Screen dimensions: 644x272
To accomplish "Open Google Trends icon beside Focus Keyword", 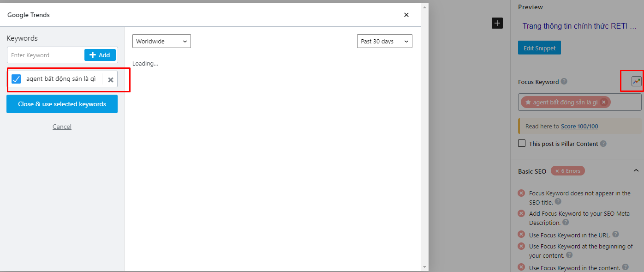I will coord(637,81).
